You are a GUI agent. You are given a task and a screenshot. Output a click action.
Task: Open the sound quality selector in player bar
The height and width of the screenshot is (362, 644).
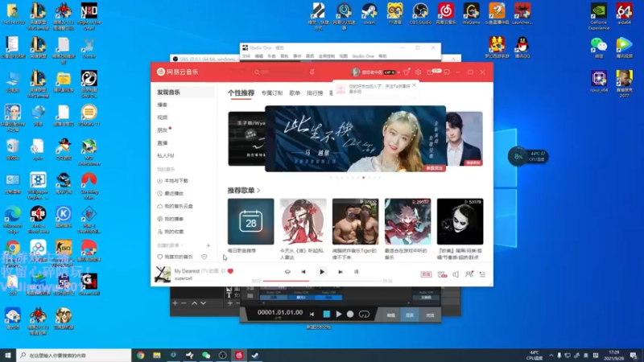point(427,274)
